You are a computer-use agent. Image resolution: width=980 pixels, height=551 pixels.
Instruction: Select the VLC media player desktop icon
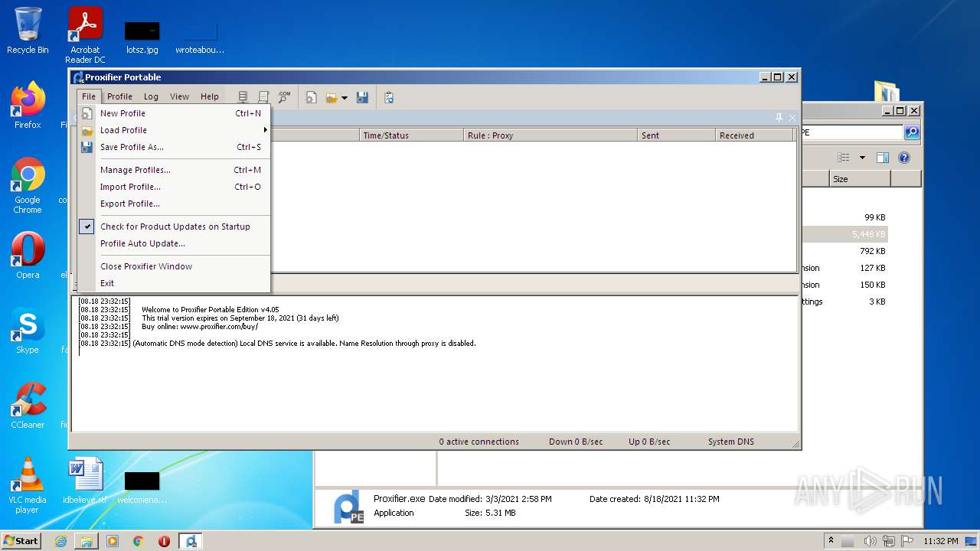click(28, 485)
